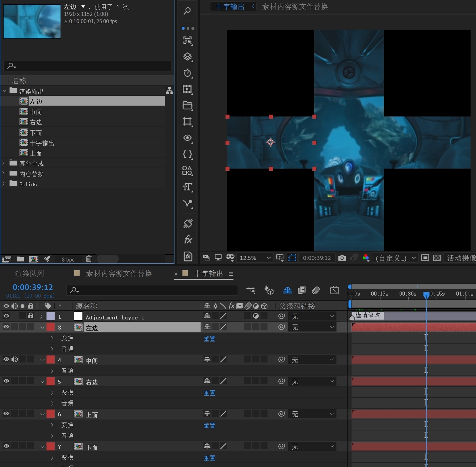Expand the Solids folder
Image resolution: width=476 pixels, height=467 pixels.
pyautogui.click(x=4, y=184)
